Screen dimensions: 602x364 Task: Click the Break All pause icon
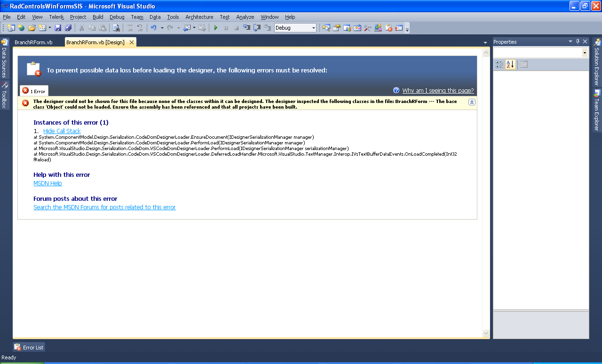click(226, 28)
